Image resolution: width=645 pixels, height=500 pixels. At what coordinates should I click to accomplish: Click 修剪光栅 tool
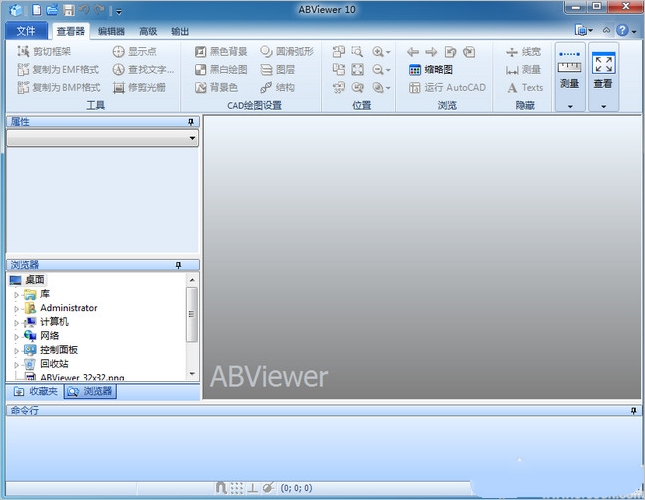tap(139, 87)
